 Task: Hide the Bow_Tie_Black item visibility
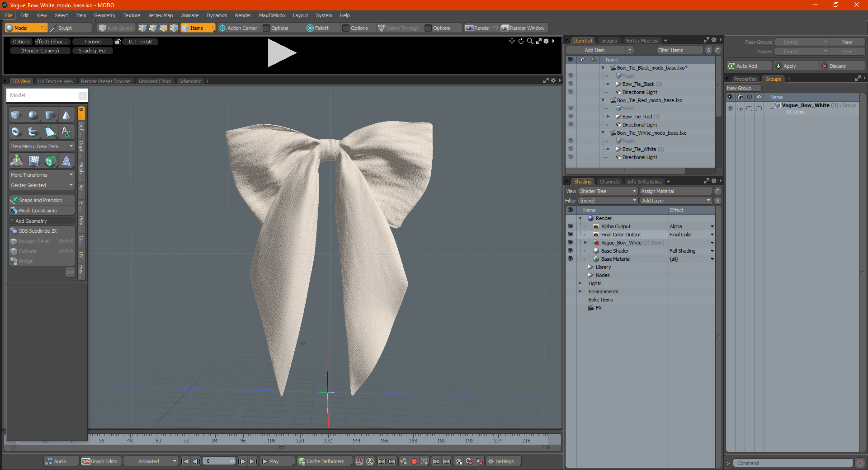(x=571, y=84)
